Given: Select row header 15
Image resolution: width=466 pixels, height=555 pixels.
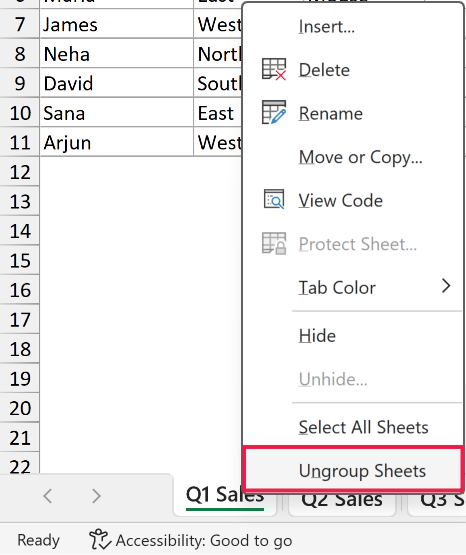Looking at the screenshot, I should pyautogui.click(x=20, y=260).
